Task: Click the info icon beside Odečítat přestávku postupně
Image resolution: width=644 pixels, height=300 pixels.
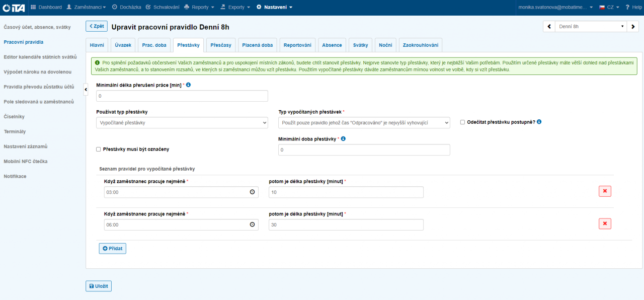Action: click(539, 122)
